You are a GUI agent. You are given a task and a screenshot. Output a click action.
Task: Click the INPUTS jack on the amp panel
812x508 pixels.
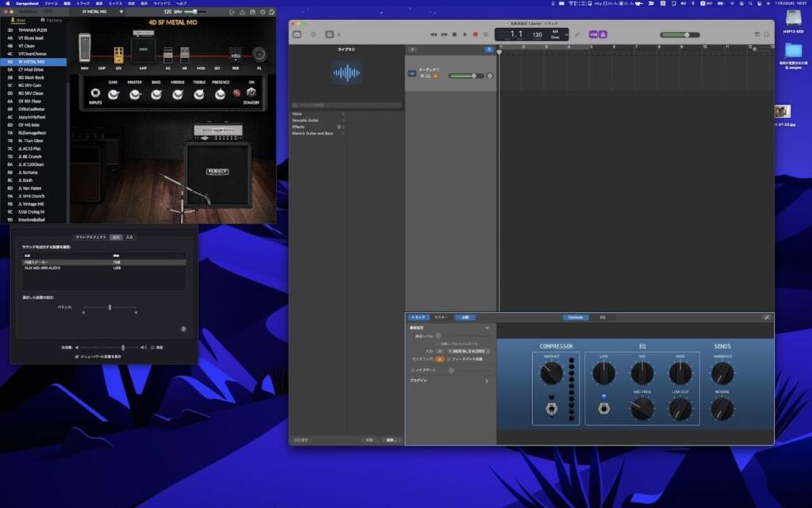(95, 93)
